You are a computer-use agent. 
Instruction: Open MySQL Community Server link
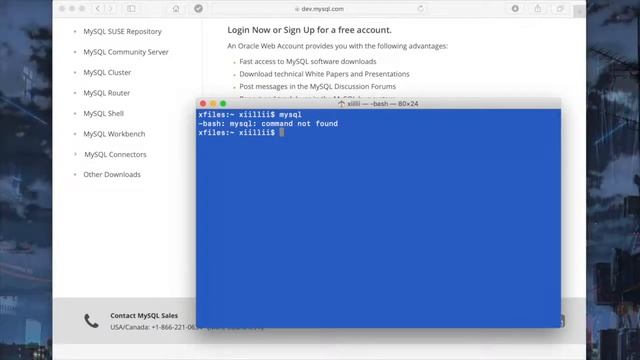point(126,52)
